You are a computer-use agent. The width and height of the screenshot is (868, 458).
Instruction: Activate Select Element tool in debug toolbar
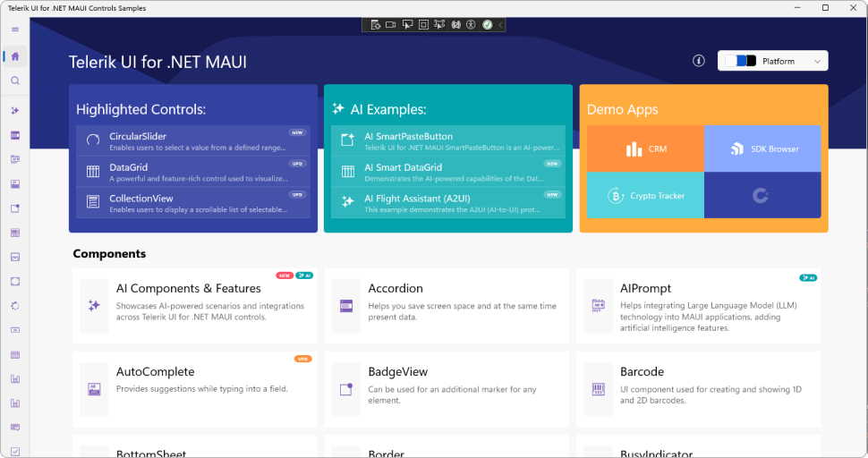(x=407, y=25)
